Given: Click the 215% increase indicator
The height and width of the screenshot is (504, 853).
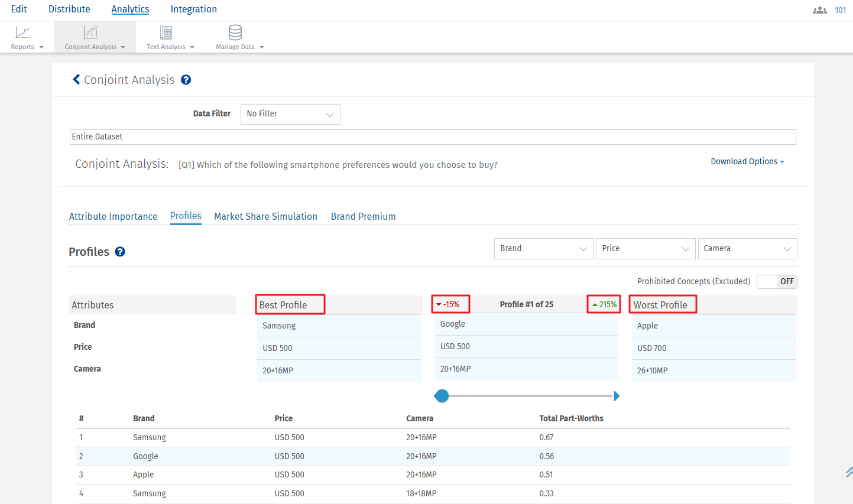Looking at the screenshot, I should click(x=605, y=304).
